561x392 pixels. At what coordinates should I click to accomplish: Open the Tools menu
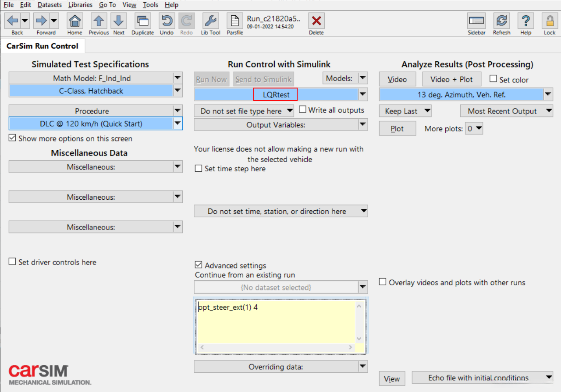coord(150,5)
